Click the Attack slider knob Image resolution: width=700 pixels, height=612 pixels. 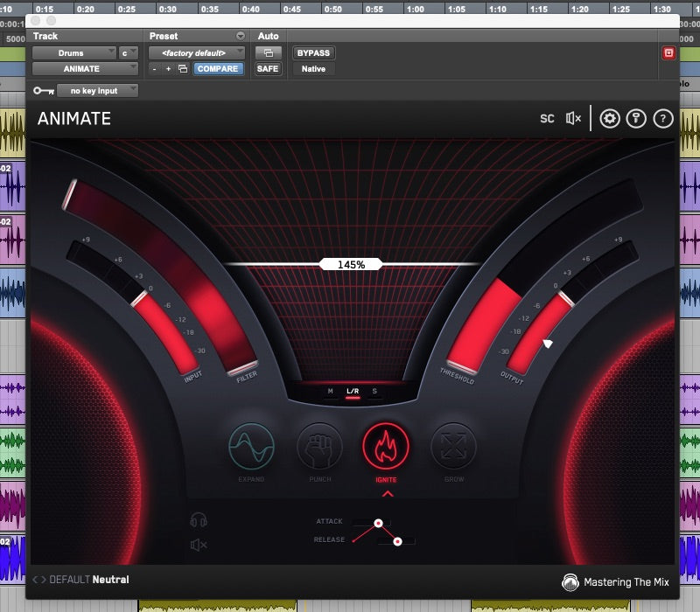(x=378, y=523)
